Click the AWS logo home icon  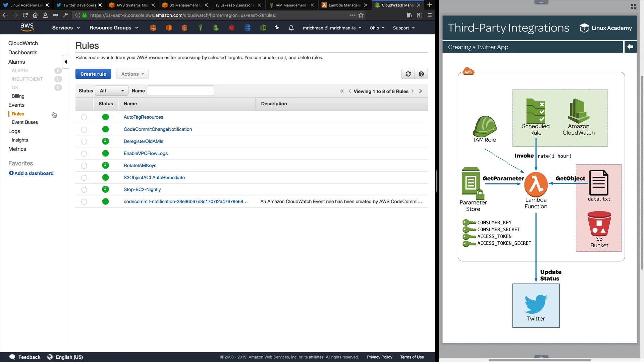(x=27, y=27)
